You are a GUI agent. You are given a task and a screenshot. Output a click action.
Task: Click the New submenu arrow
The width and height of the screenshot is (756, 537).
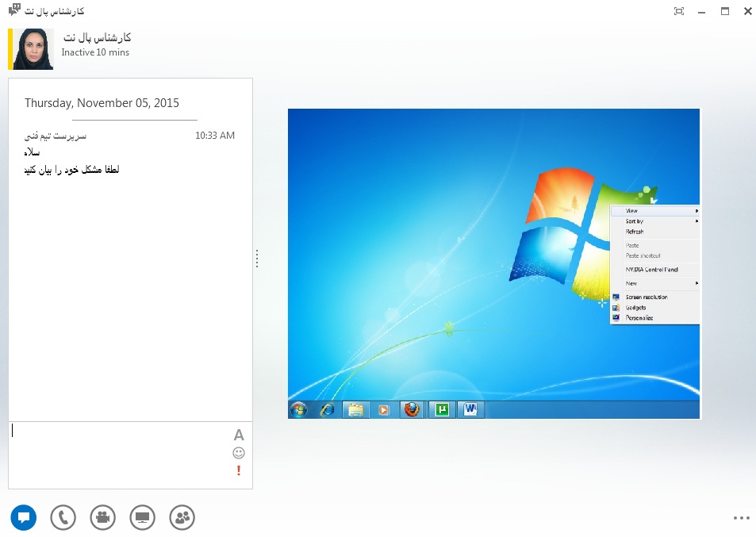point(697,283)
